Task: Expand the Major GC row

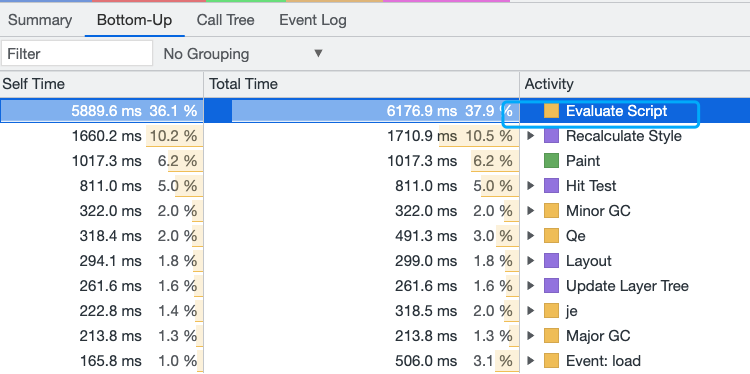Action: 530,336
